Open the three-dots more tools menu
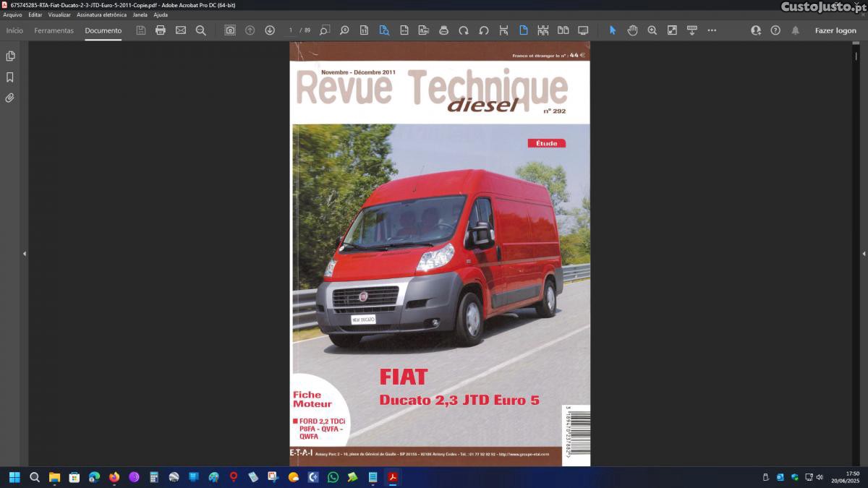This screenshot has height=488, width=868. (x=712, y=30)
